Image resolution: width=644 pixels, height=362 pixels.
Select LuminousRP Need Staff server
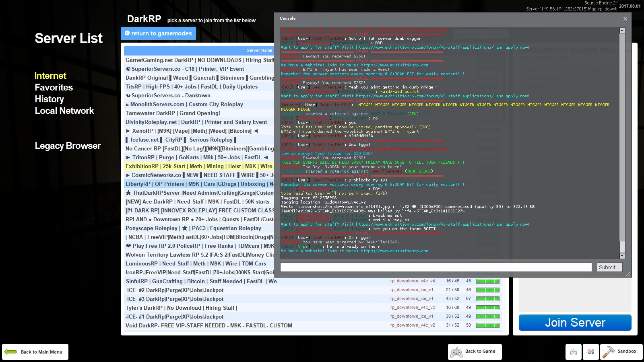[199, 263]
